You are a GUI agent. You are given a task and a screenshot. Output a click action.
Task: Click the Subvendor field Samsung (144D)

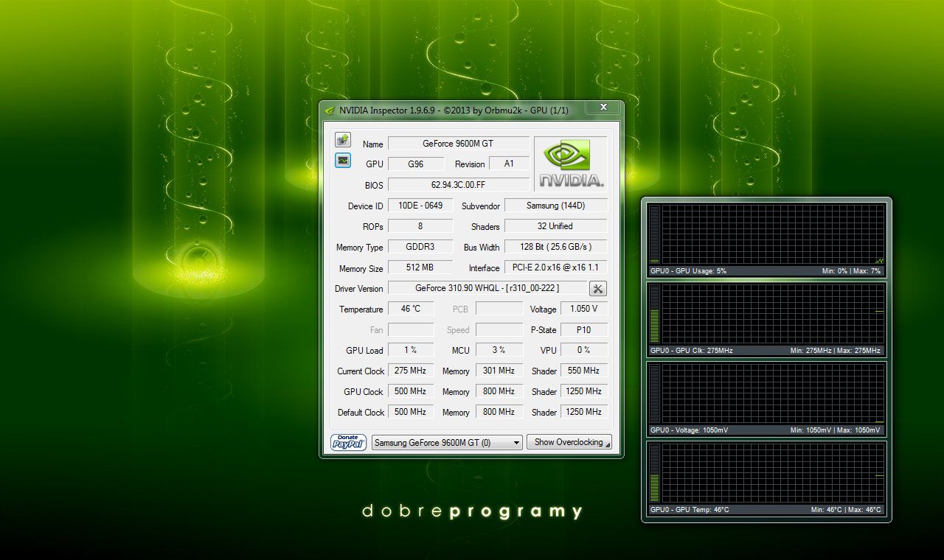556,206
